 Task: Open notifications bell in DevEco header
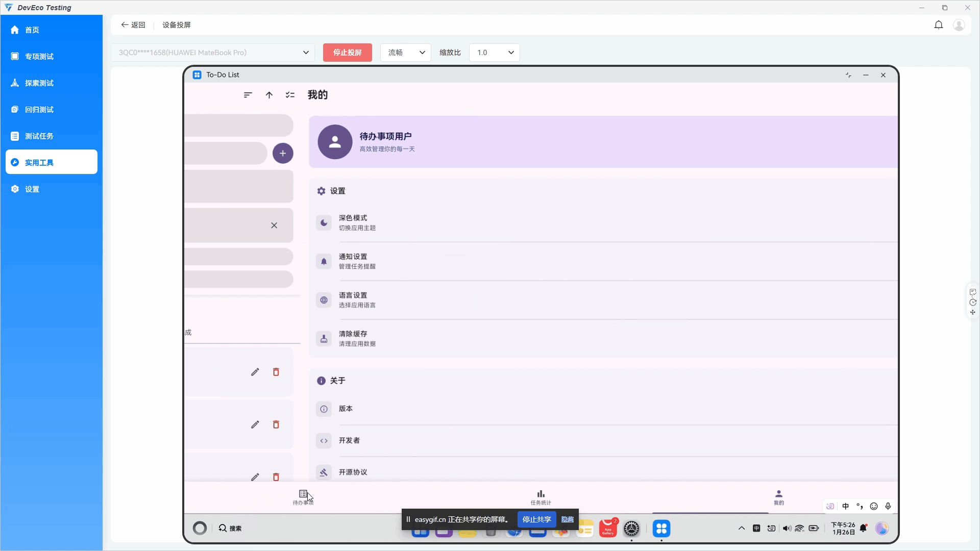pyautogui.click(x=938, y=25)
